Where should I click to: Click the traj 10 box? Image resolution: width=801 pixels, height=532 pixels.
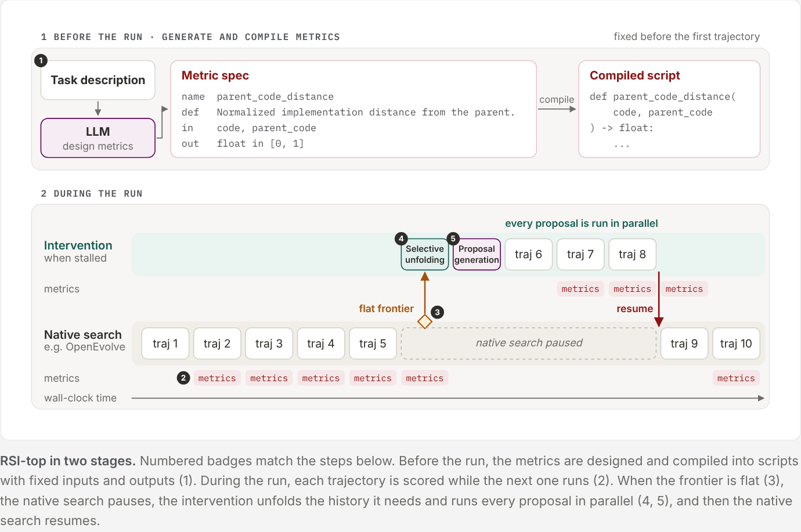tap(736, 343)
